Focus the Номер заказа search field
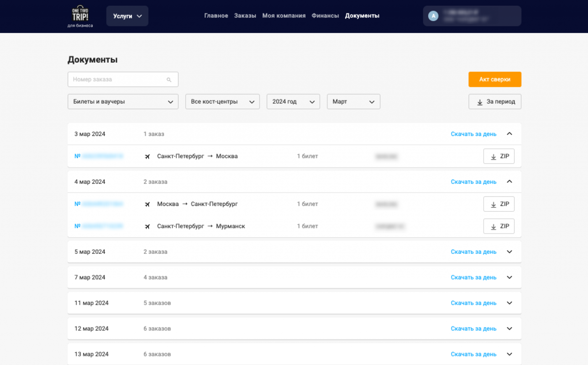 (118, 80)
